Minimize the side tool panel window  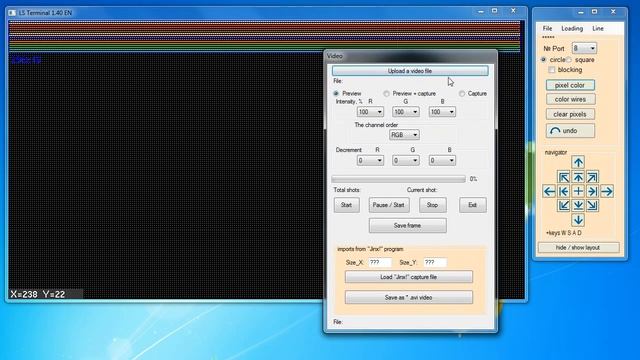pyautogui.click(x=581, y=12)
